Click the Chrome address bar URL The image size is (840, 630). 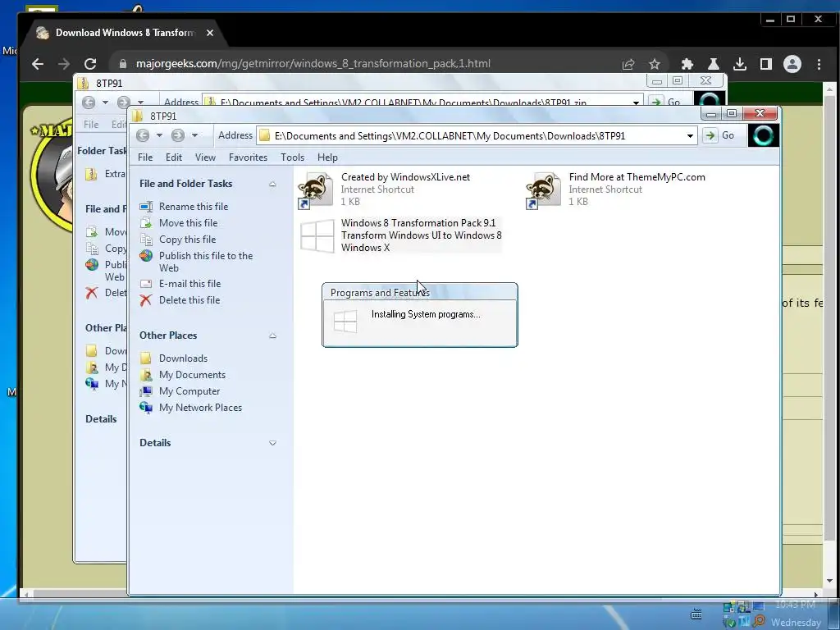tap(313, 64)
